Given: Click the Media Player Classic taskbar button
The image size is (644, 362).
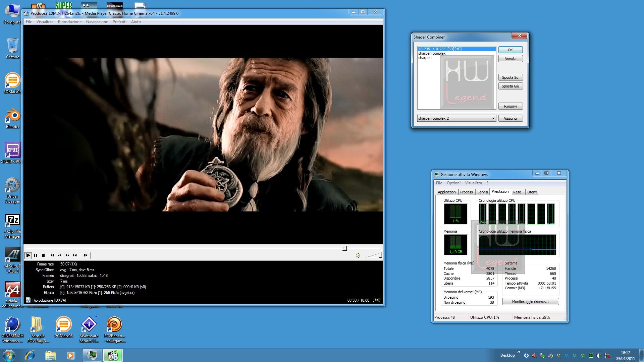Looking at the screenshot, I should pyautogui.click(x=113, y=355).
